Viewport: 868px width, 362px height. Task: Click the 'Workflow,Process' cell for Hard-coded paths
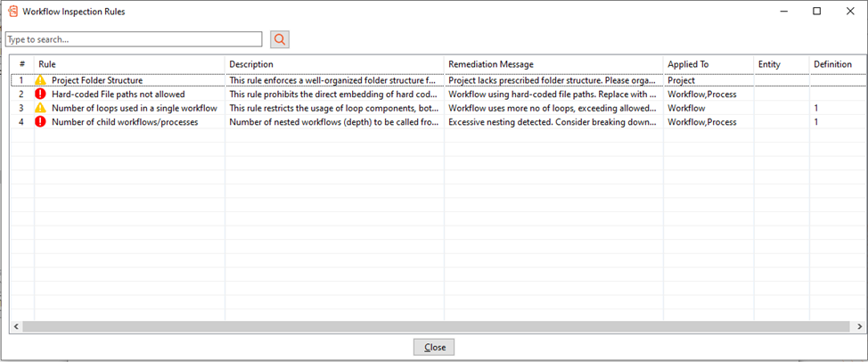tap(702, 95)
